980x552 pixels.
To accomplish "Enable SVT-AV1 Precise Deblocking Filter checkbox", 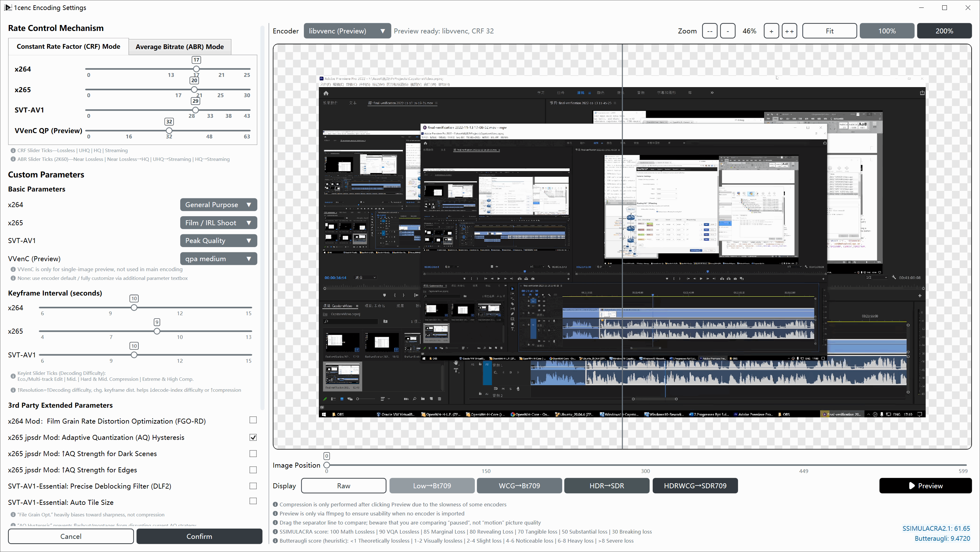I will coord(253,486).
